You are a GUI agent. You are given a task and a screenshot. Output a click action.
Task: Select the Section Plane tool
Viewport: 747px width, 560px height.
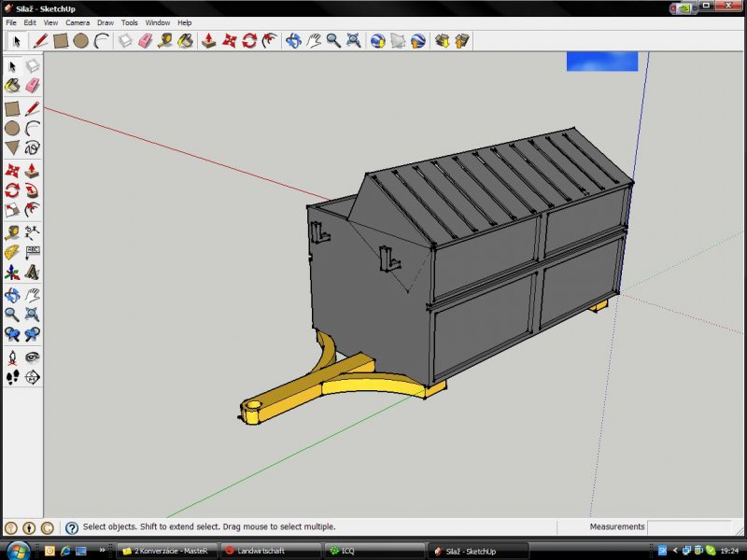click(x=33, y=377)
